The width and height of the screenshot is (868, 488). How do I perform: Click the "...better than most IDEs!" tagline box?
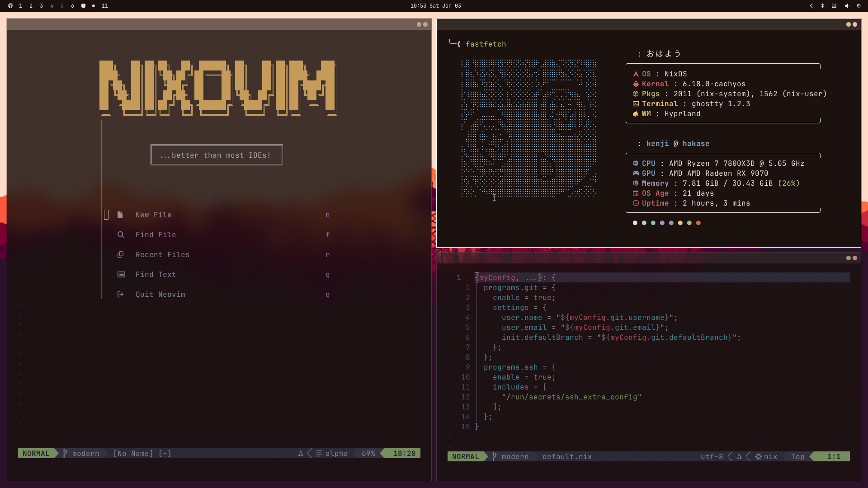tap(217, 155)
